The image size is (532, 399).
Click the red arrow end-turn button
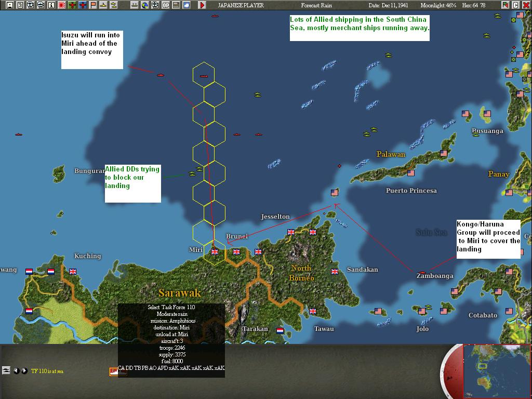point(202,5)
